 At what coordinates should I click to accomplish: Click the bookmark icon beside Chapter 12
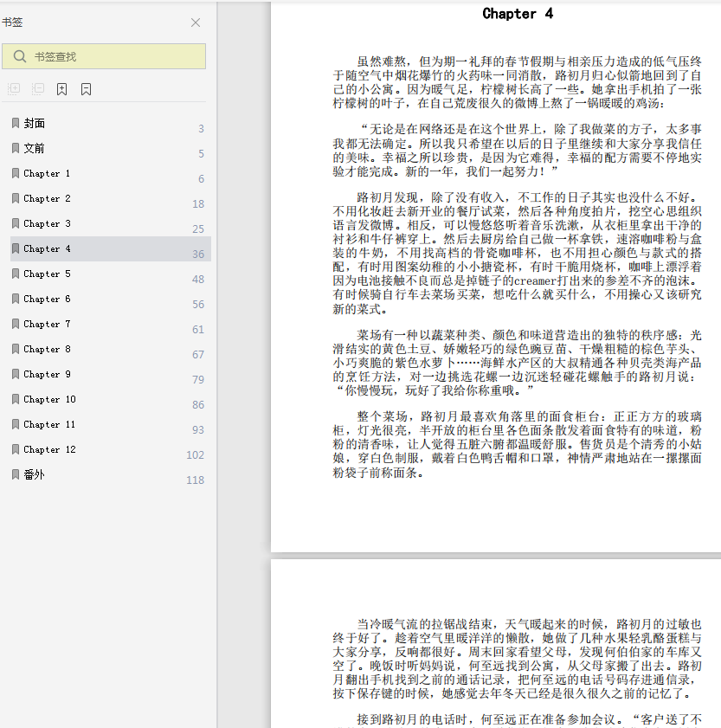(16, 449)
